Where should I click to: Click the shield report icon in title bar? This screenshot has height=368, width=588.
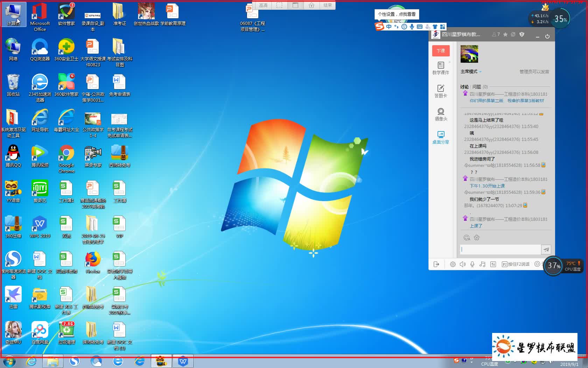[522, 34]
